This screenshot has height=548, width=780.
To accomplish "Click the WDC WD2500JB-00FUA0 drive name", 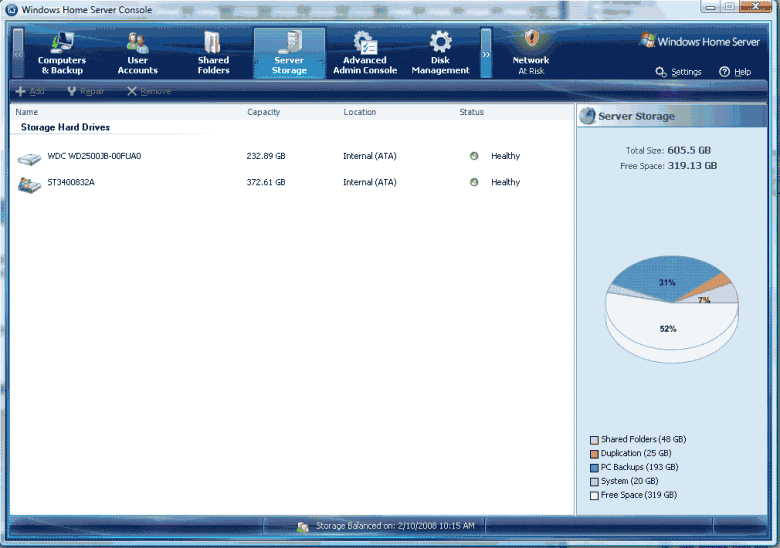I will (x=94, y=156).
